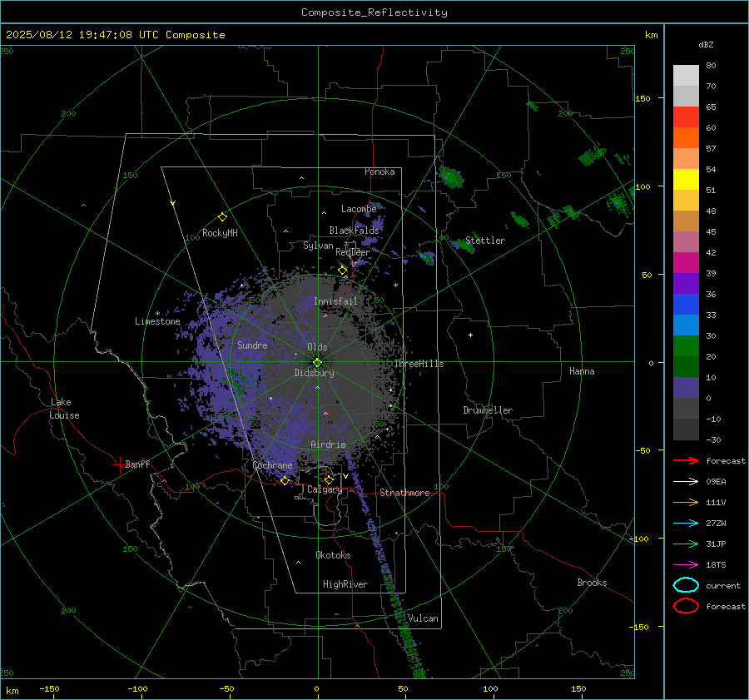Click the Blackfalds label
Image resolution: width=749 pixels, height=700 pixels.
pyautogui.click(x=354, y=231)
